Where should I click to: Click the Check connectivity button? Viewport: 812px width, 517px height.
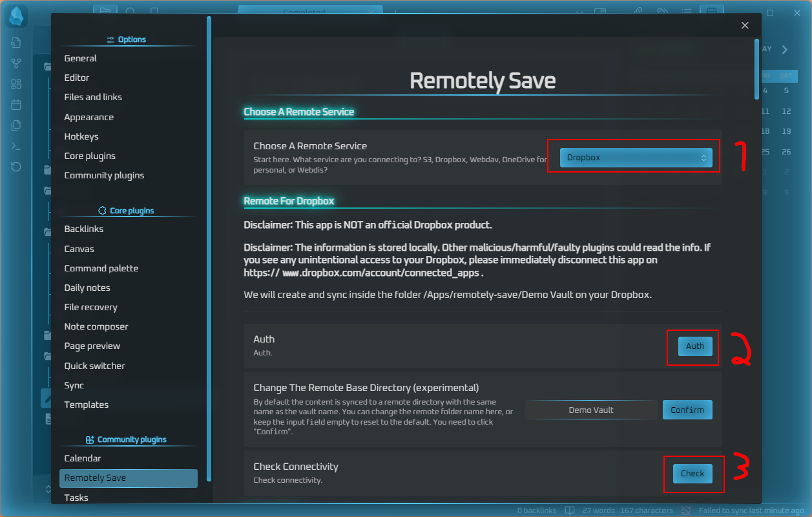[x=692, y=474]
